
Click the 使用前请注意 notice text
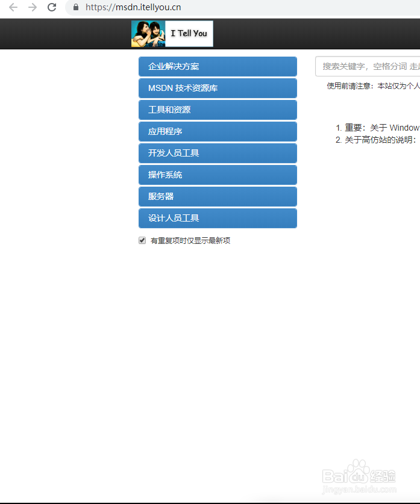[374, 86]
